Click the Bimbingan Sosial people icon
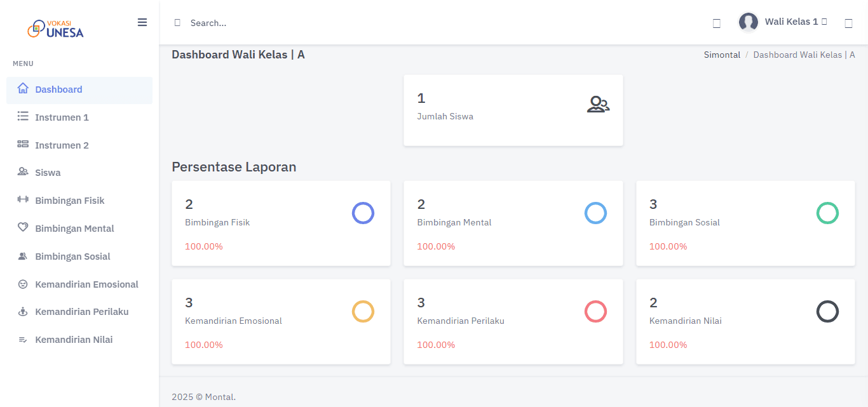Viewport: 868px width, 407px height. (x=23, y=256)
